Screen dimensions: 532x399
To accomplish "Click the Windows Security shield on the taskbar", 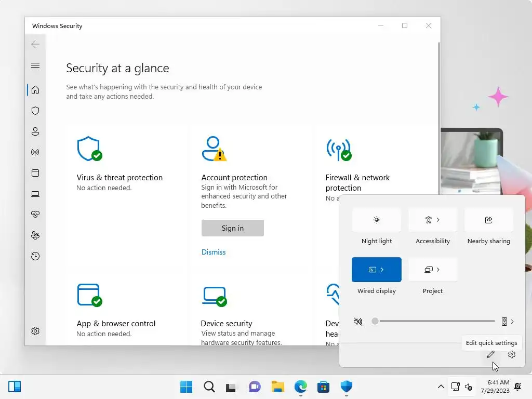I will pyautogui.click(x=347, y=387).
